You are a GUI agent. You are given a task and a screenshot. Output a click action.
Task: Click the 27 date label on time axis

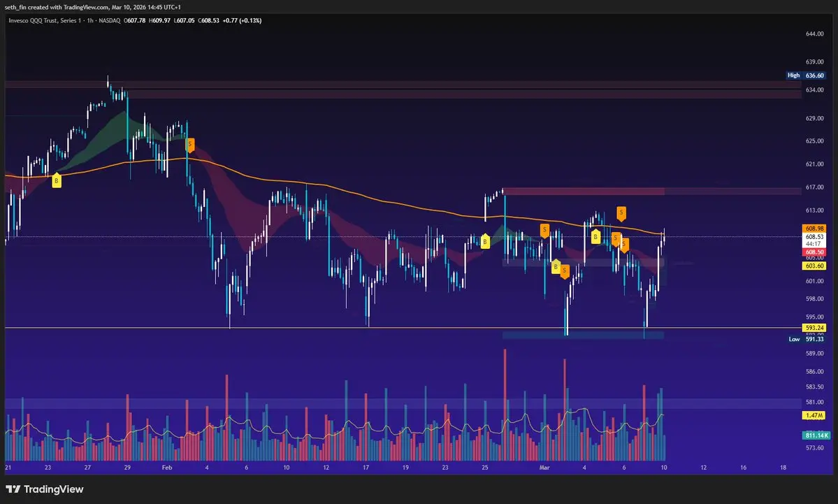click(x=87, y=468)
